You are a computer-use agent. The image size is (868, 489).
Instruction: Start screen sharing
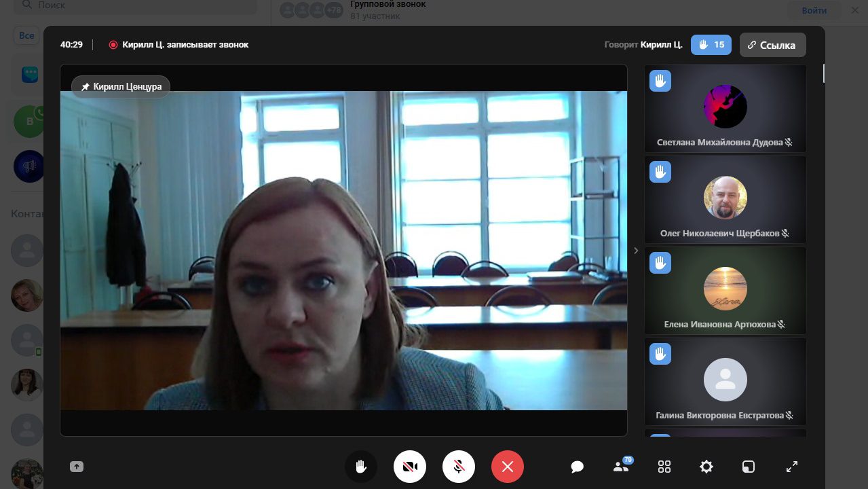coord(77,467)
